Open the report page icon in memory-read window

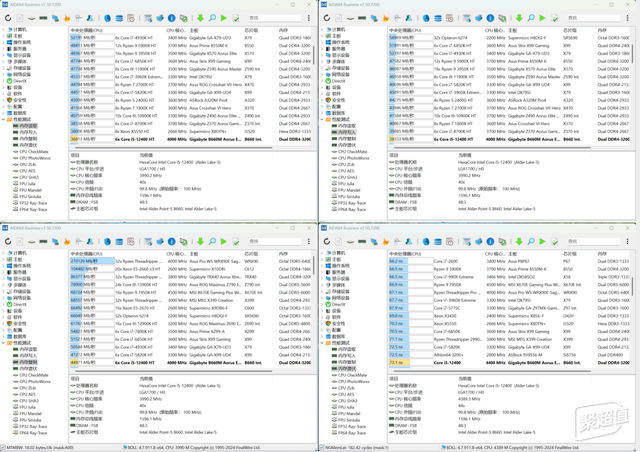click(20, 18)
